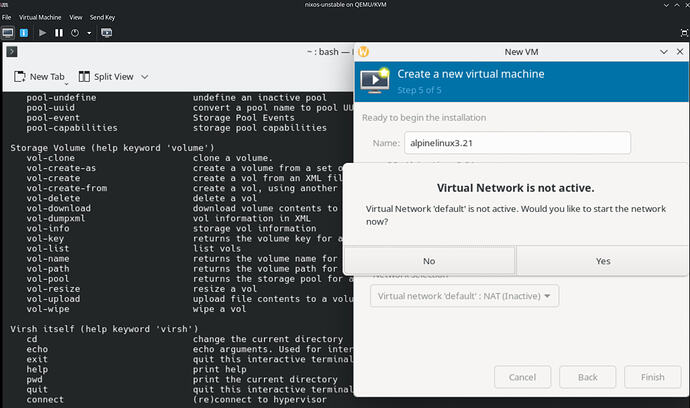The width and height of the screenshot is (690, 408).
Task: Click Split View in Konsole toolbar
Action: 106,77
